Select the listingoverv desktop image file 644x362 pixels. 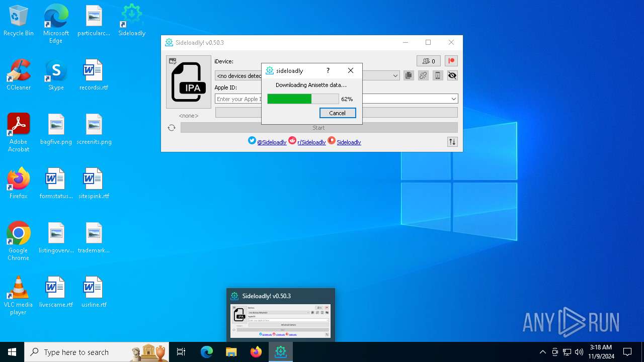[x=56, y=238]
